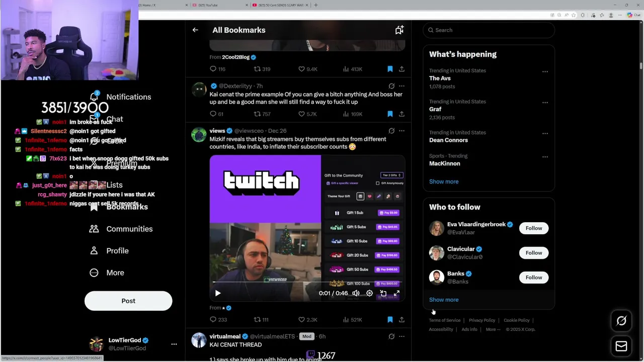Open the Dean Connors trending topic
Screen dimensions: 644x362
(448, 140)
